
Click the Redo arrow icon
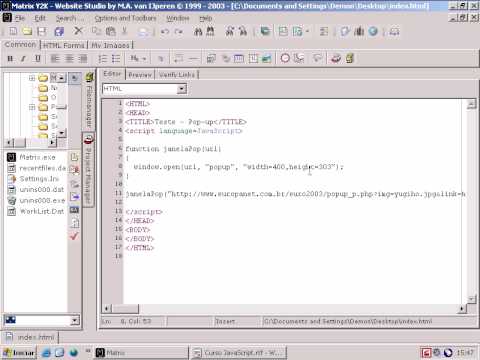(x=179, y=32)
